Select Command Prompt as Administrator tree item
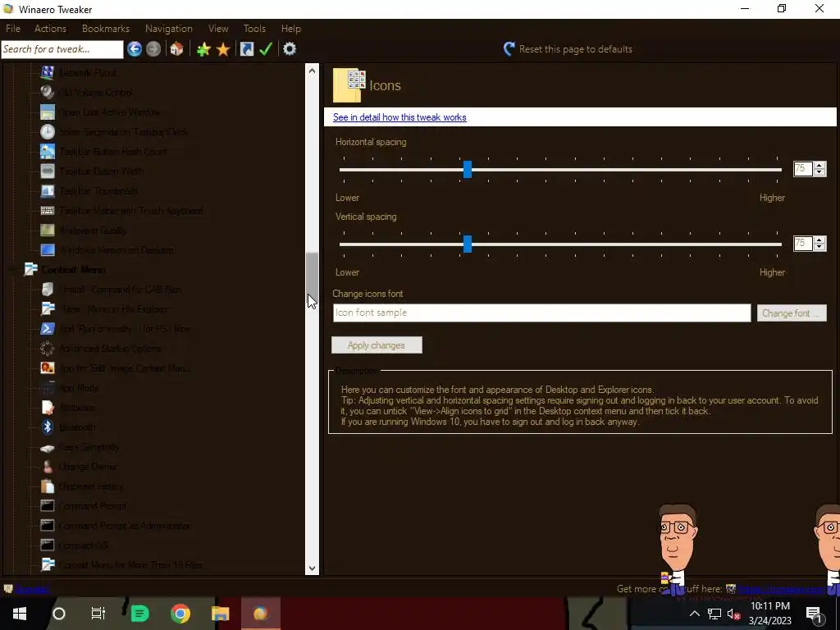This screenshot has width=840, height=630. coord(125,526)
